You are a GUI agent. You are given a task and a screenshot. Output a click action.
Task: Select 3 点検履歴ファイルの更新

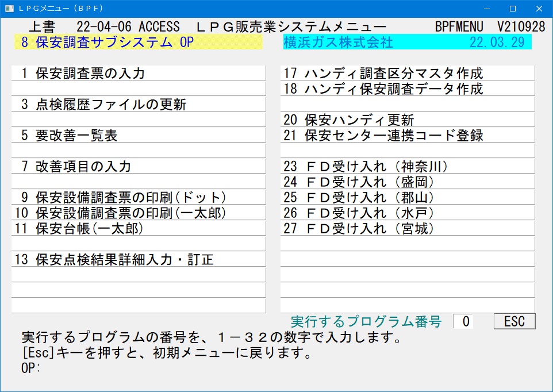[x=139, y=105]
